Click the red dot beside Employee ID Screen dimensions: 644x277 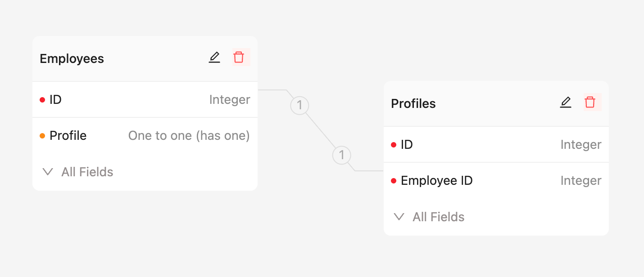point(394,181)
